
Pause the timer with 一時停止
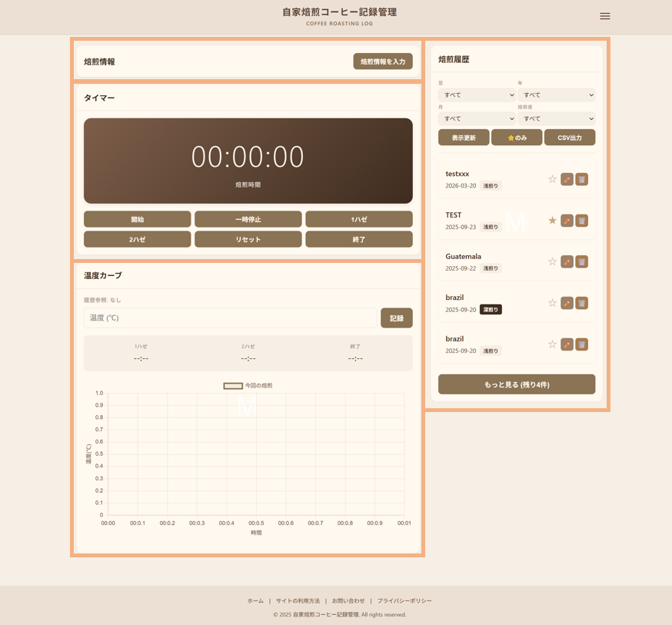[248, 219]
